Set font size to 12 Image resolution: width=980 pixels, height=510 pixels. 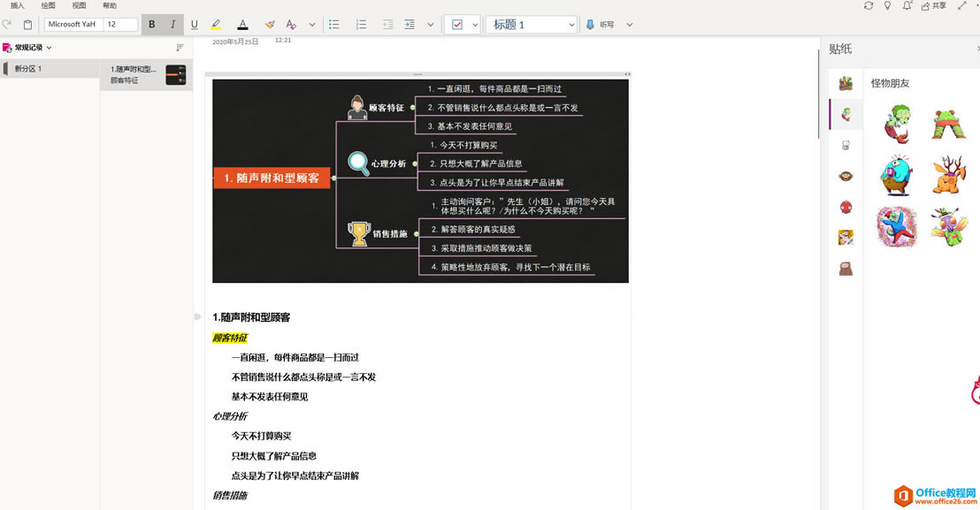[x=119, y=24]
